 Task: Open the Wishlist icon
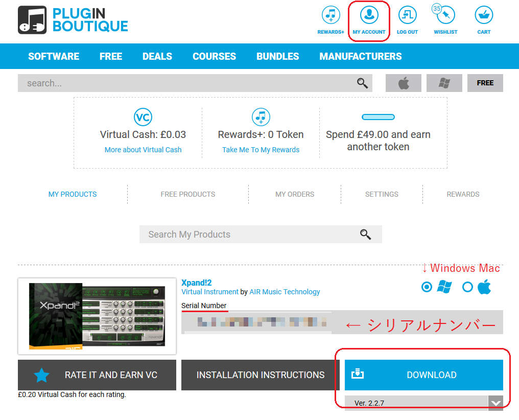click(x=445, y=15)
